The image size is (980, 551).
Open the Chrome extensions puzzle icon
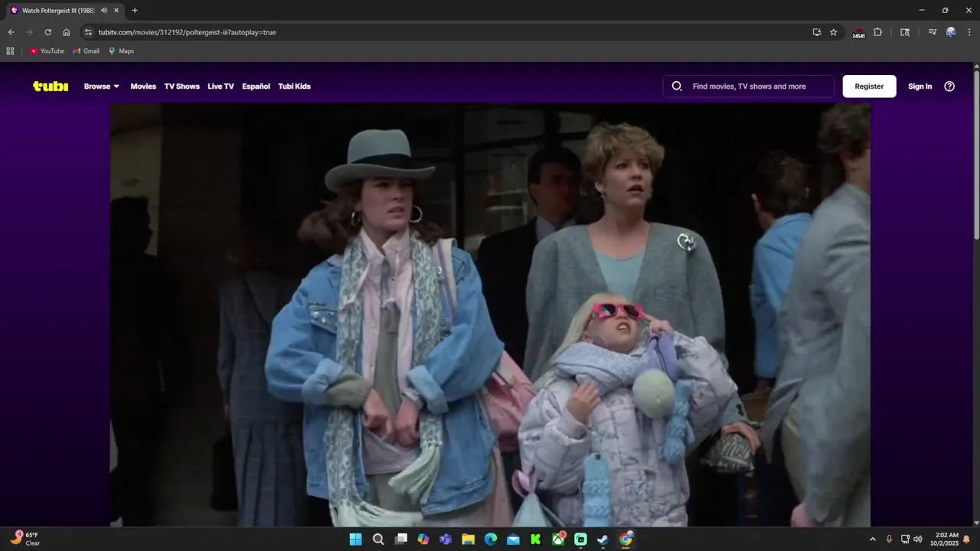pos(878,32)
